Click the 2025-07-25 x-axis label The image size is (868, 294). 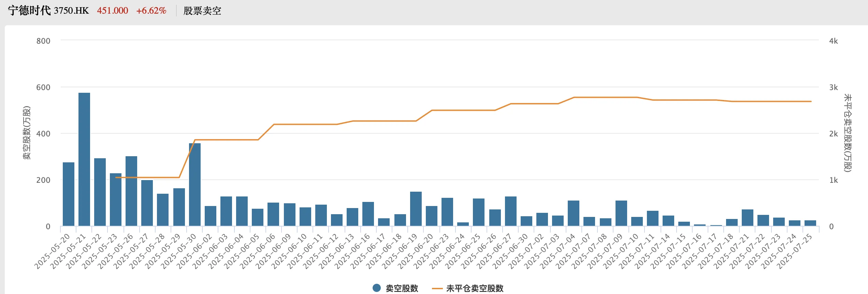pyautogui.click(x=795, y=251)
